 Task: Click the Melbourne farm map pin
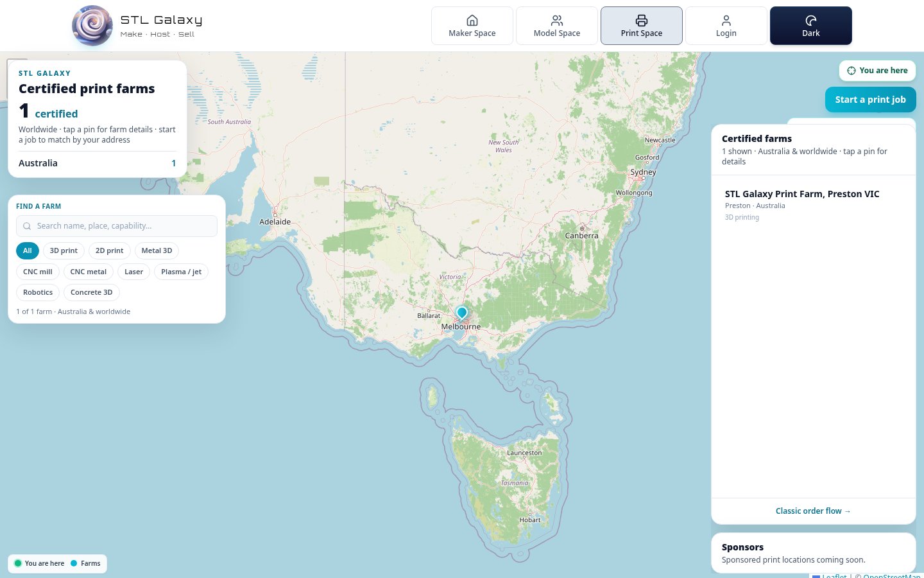(x=461, y=313)
